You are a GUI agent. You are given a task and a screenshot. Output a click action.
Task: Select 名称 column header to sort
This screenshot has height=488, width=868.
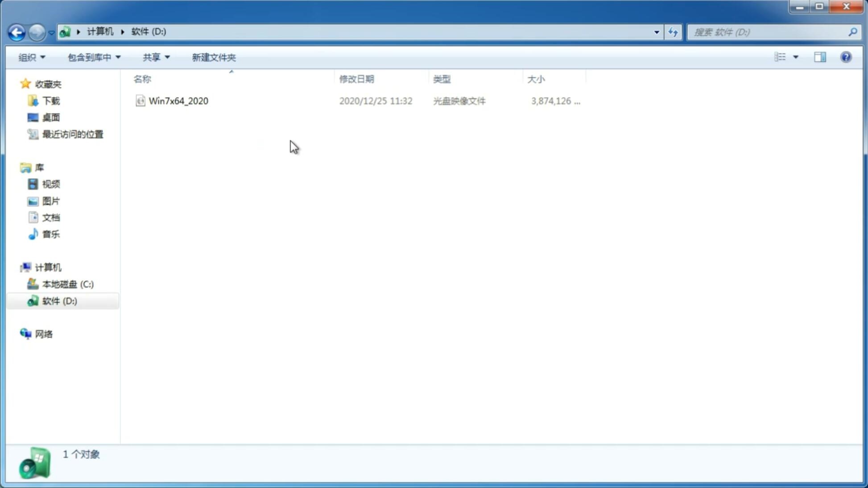pyautogui.click(x=142, y=79)
